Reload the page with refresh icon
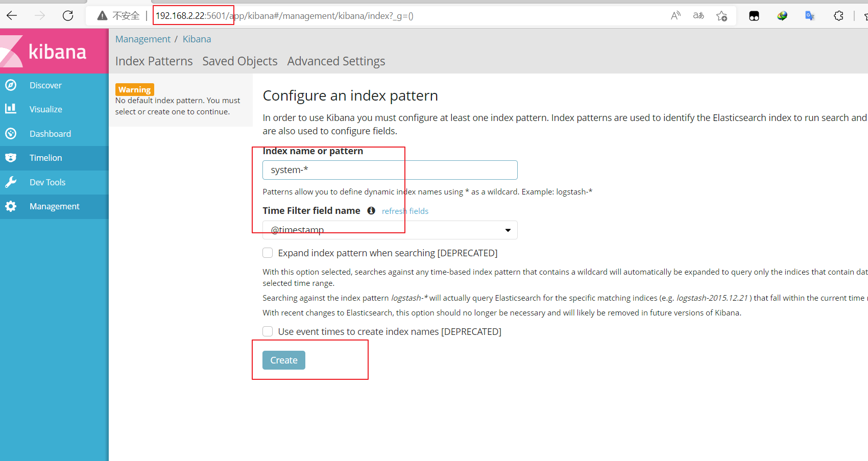868x461 pixels. point(68,16)
